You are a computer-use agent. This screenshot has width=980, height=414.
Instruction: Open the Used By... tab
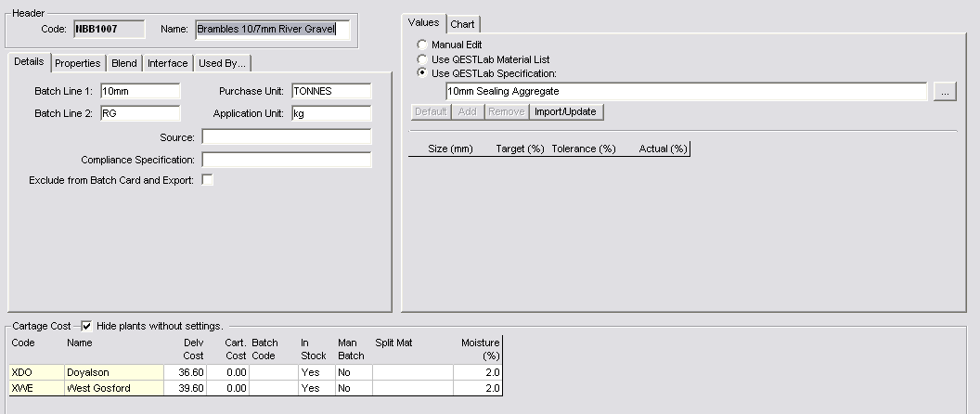click(x=222, y=63)
